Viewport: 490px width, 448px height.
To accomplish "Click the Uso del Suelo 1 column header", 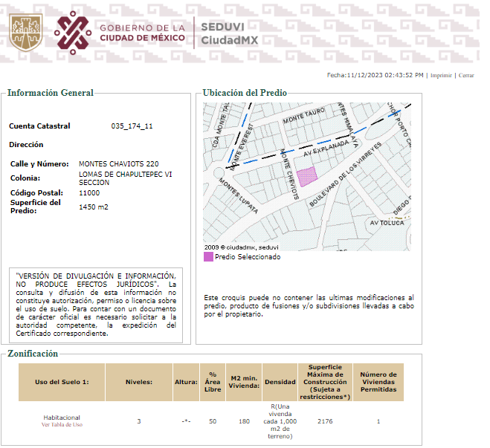I will [62, 382].
